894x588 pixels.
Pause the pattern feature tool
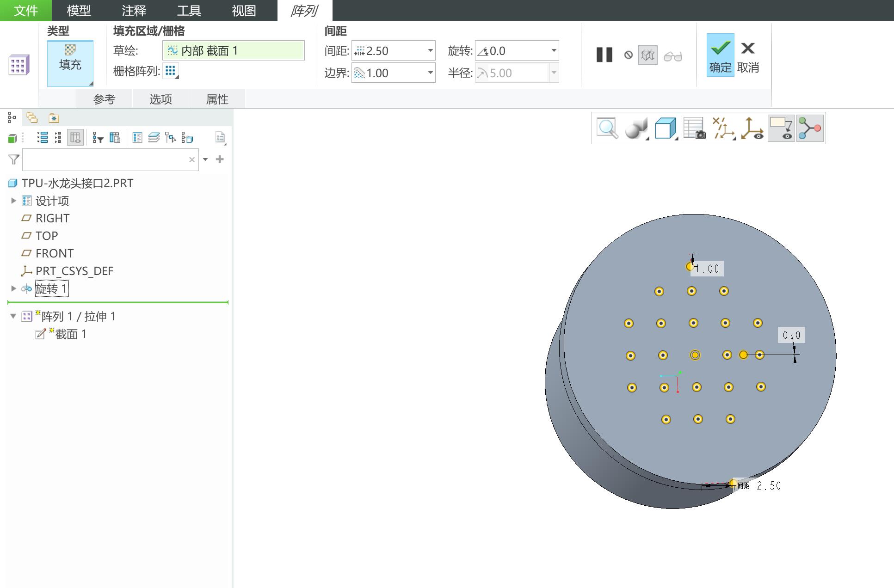click(604, 55)
